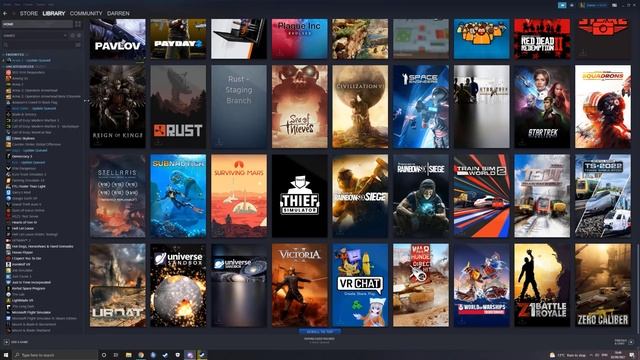Open Thief Simulator cover

coord(300,196)
